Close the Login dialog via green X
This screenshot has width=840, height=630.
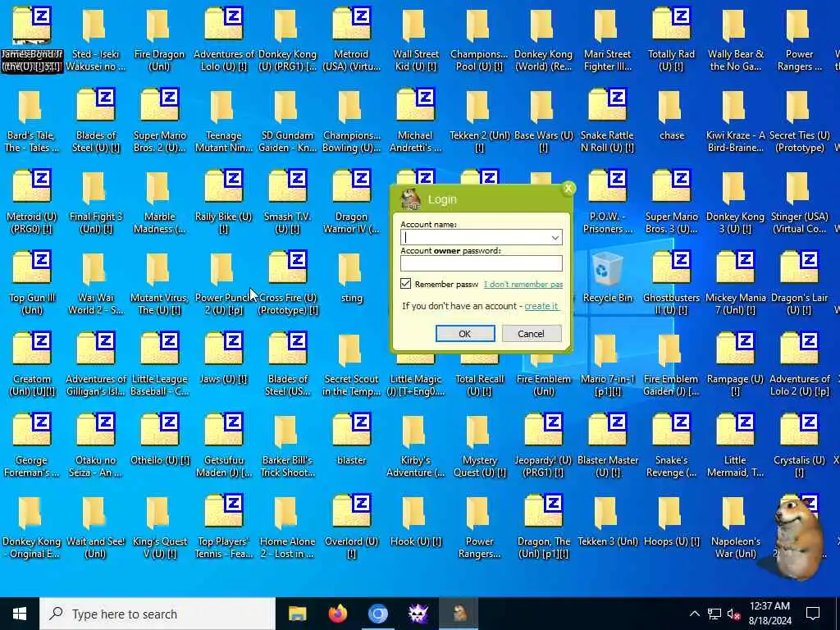[568, 188]
